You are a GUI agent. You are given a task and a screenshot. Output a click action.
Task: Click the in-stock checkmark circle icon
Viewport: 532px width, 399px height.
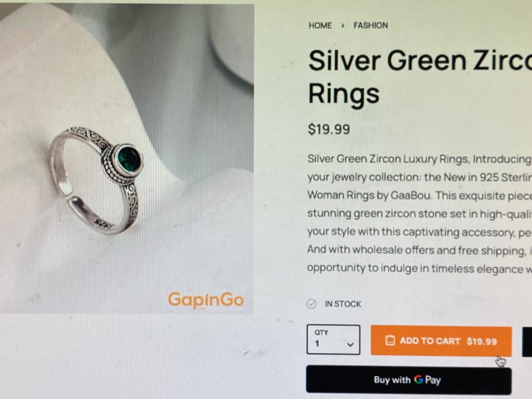coord(311,304)
